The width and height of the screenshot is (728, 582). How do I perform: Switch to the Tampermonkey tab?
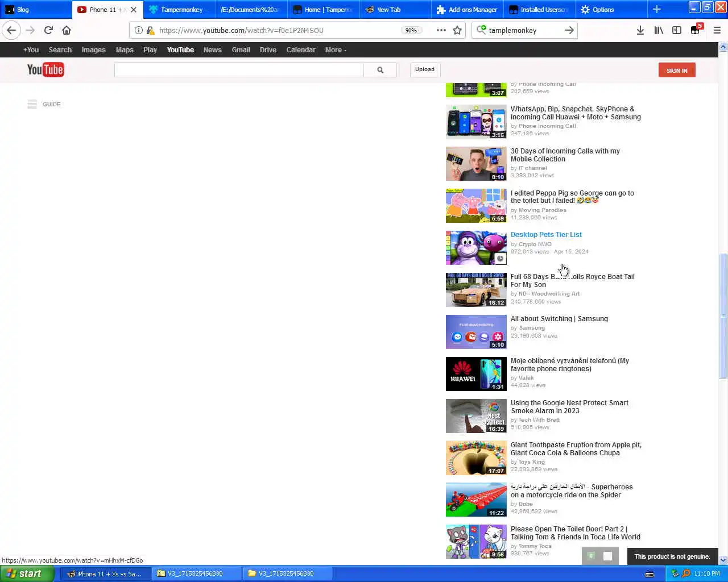click(x=180, y=10)
